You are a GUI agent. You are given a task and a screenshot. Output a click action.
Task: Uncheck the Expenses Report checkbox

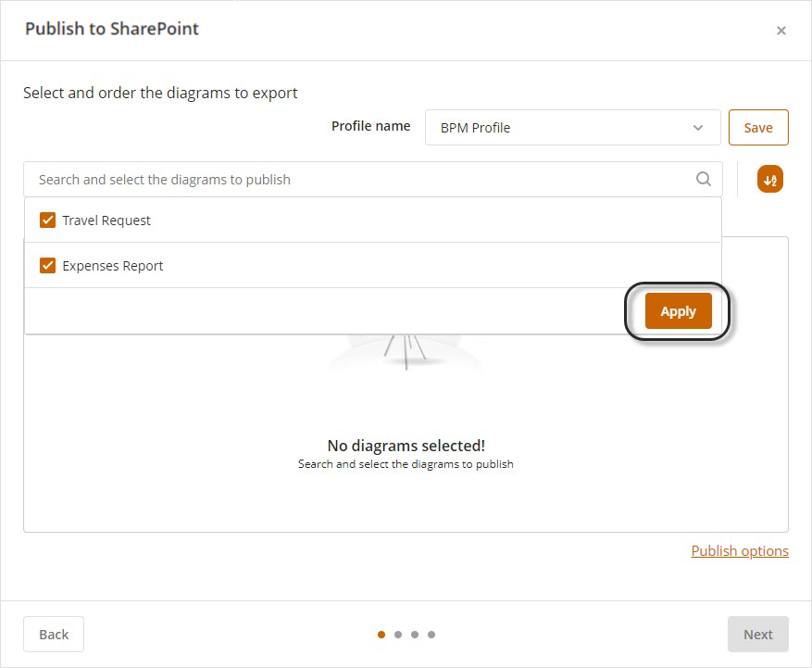(x=48, y=266)
